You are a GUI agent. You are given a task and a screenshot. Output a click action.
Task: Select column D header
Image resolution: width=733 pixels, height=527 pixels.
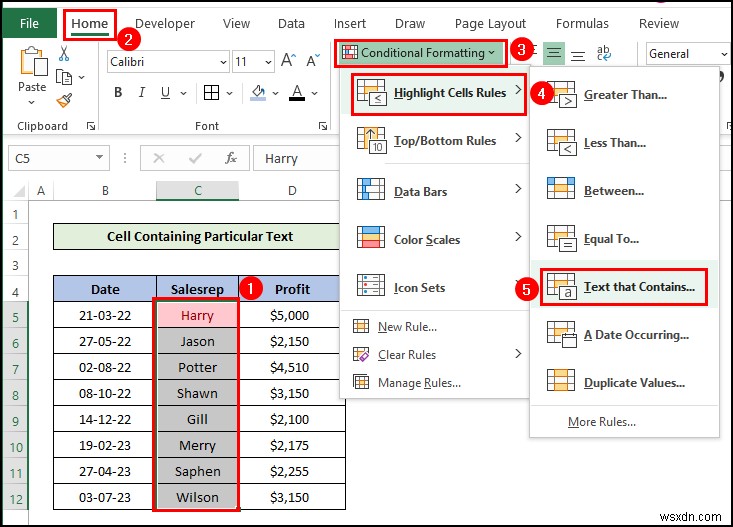(x=292, y=191)
